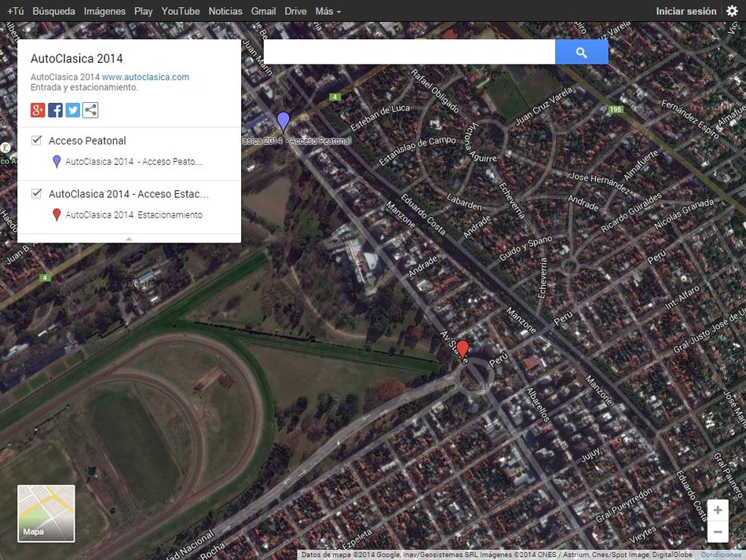Zoom out with the minus button

click(718, 532)
